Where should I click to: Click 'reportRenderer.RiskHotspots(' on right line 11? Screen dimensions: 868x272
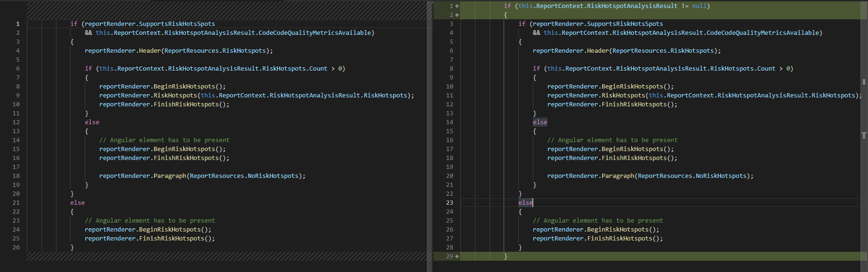598,96
